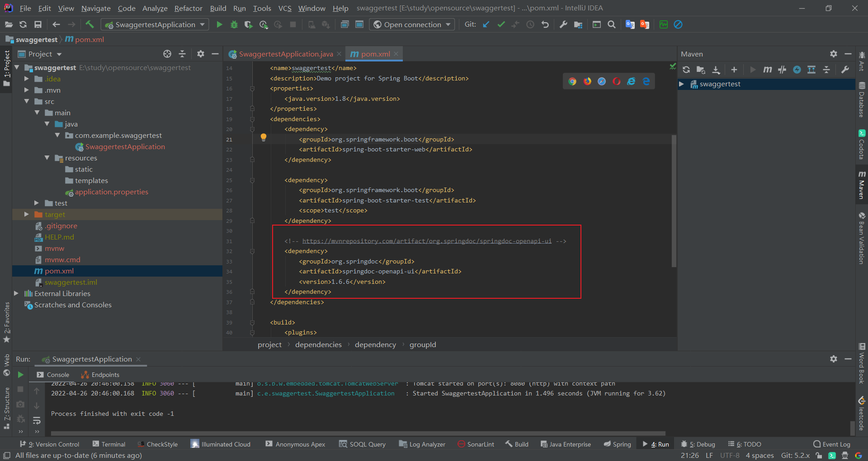Open in Chrome browser icon

click(572, 81)
